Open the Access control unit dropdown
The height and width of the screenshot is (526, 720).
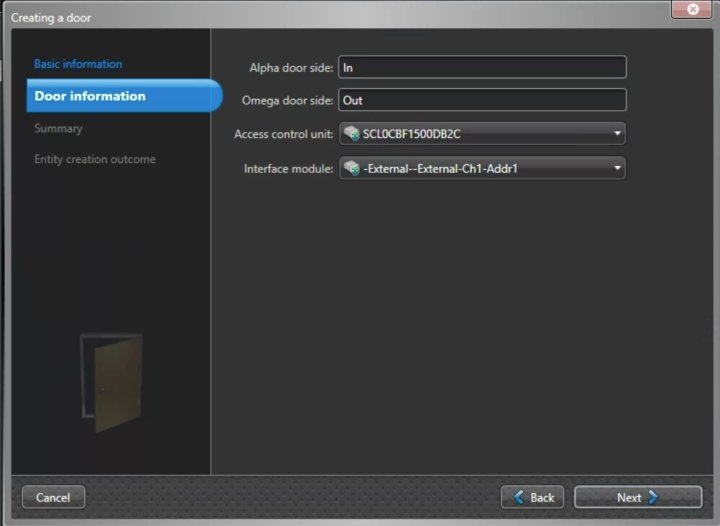[x=482, y=134]
